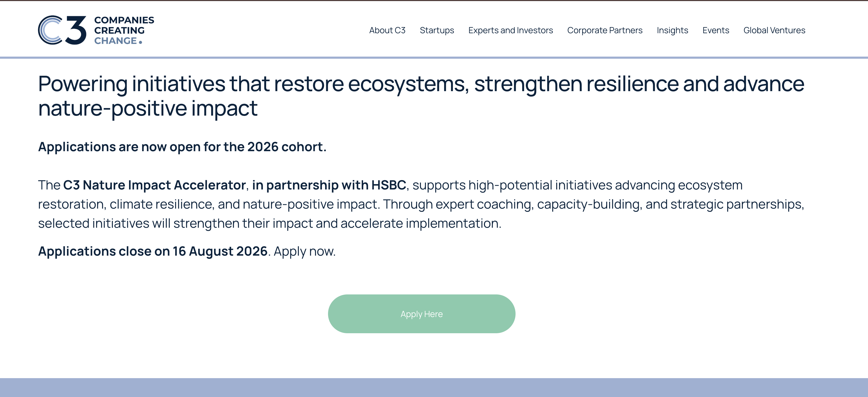The height and width of the screenshot is (397, 868).
Task: Open the About C3 menu
Action: [x=387, y=30]
